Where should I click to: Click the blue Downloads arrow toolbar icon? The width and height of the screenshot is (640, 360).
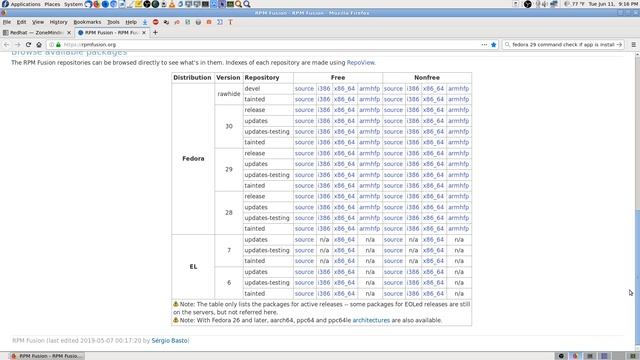click(145, 22)
